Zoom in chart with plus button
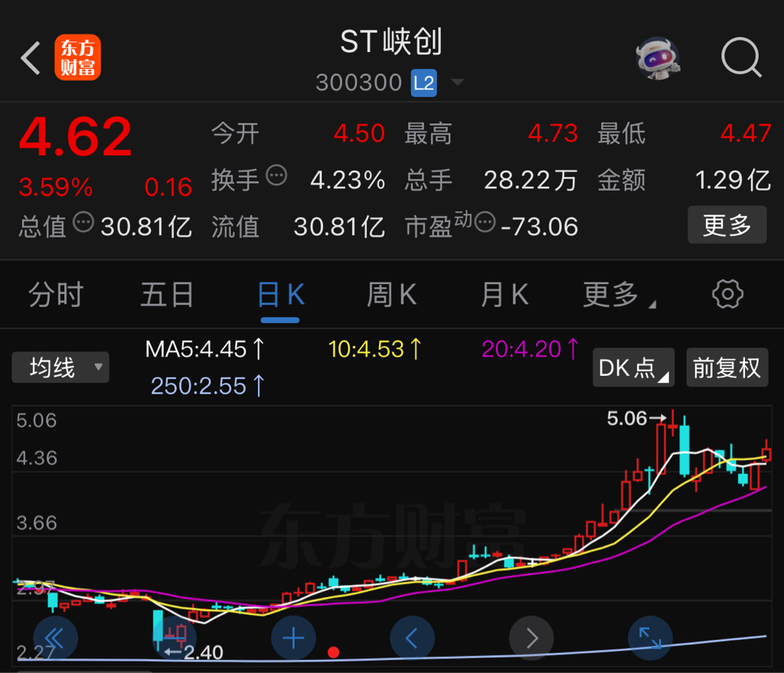Image resolution: width=784 pixels, height=673 pixels. [293, 639]
